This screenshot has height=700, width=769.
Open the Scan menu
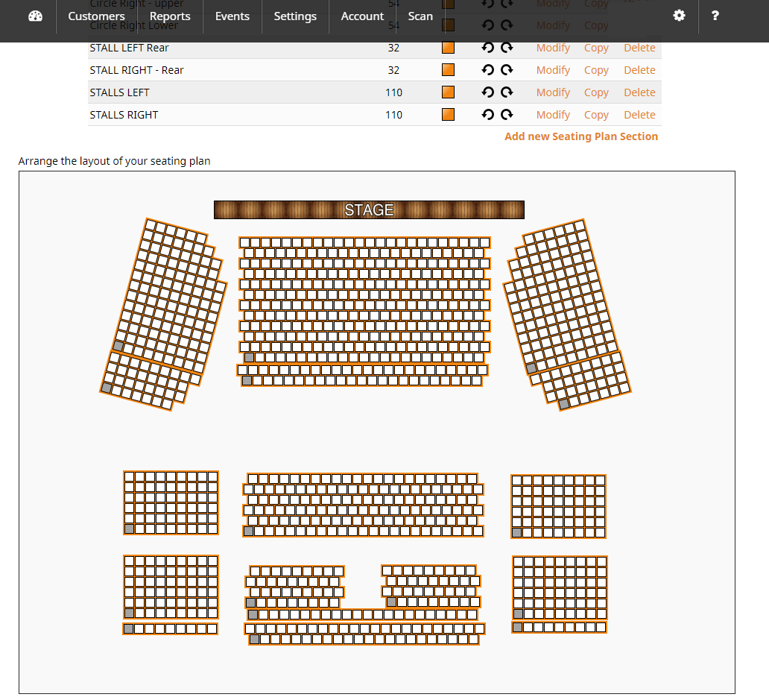(x=420, y=16)
